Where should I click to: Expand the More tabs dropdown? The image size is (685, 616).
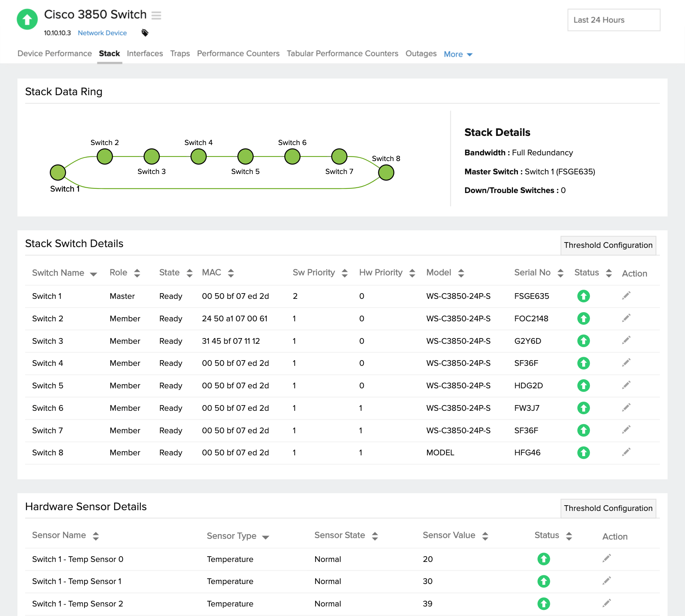pyautogui.click(x=458, y=54)
